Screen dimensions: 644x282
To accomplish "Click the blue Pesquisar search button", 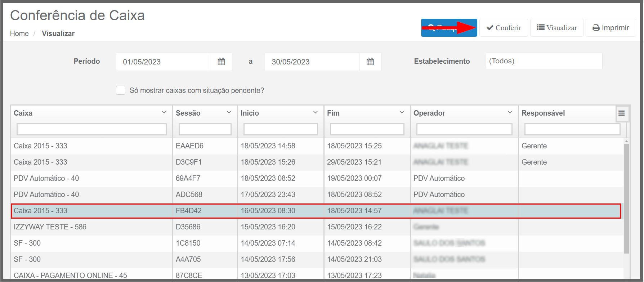I will 449,28.
